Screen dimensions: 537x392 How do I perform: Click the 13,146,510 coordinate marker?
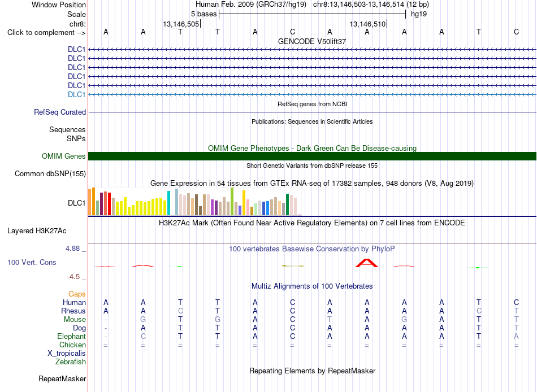pos(367,24)
